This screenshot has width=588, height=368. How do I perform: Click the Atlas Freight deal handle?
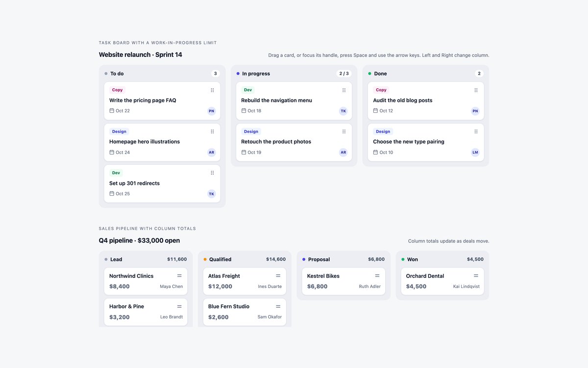[278, 276]
